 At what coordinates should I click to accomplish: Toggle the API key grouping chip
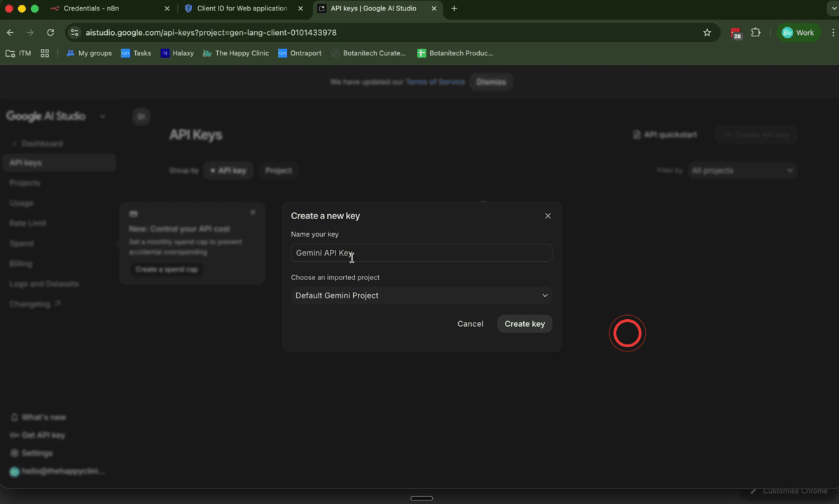(228, 170)
